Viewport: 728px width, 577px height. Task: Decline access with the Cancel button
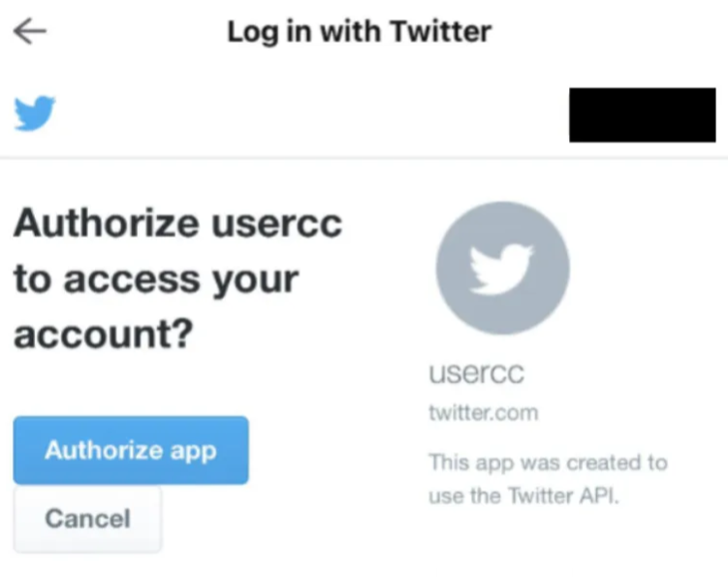(x=88, y=519)
